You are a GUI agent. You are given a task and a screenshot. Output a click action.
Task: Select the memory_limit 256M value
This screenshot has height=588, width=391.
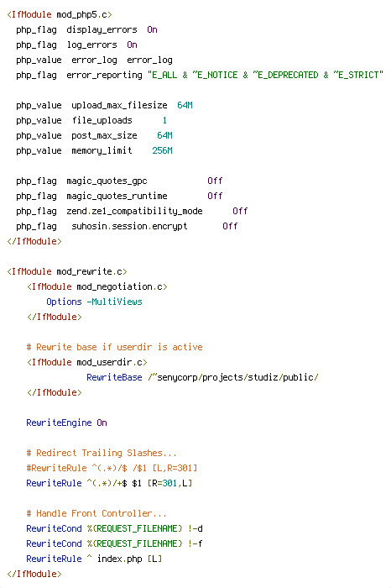click(x=162, y=150)
